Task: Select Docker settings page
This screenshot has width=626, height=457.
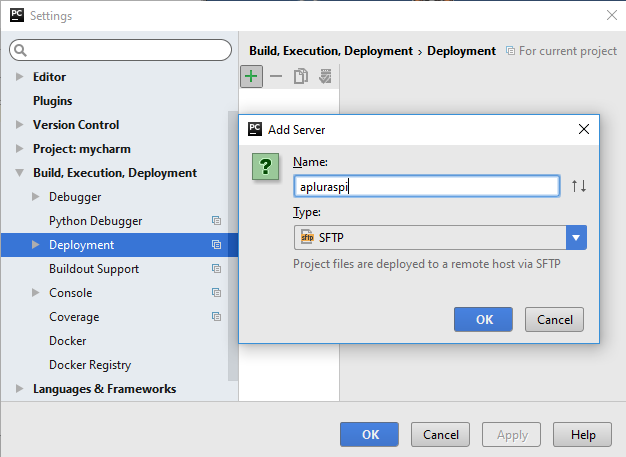Action: (x=67, y=340)
